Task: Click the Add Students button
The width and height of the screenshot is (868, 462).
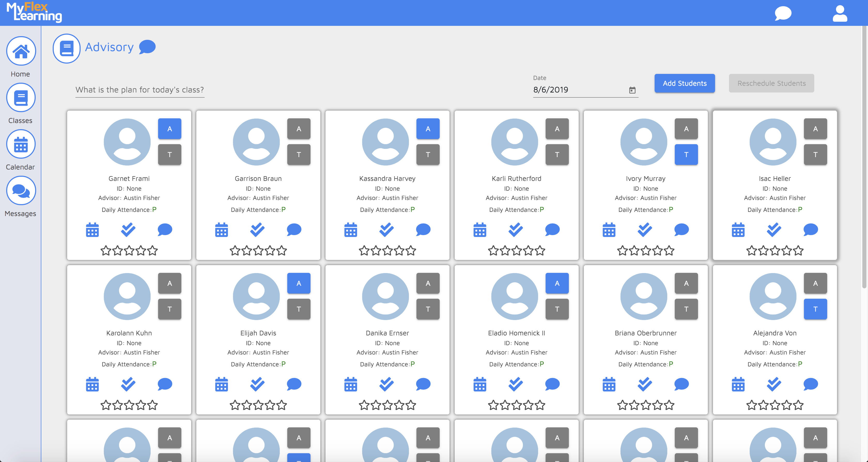Action: [684, 83]
